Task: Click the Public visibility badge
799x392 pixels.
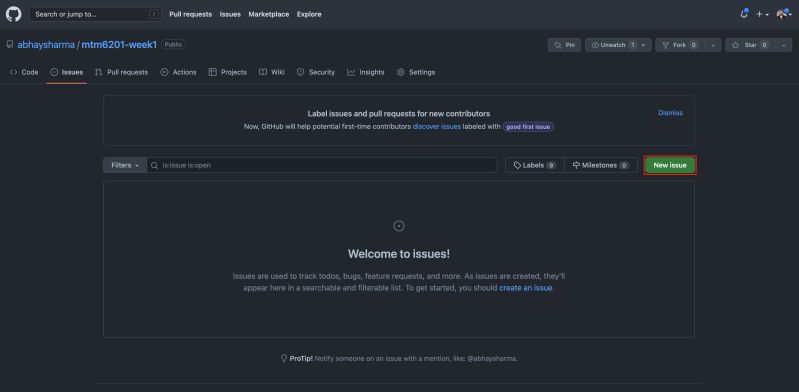Action: pyautogui.click(x=173, y=44)
